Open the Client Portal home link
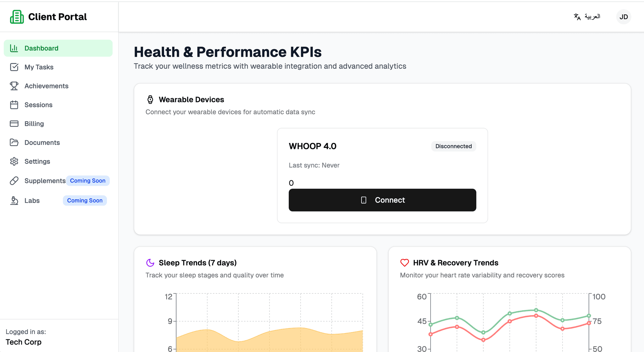This screenshot has height=352, width=644. pos(48,16)
